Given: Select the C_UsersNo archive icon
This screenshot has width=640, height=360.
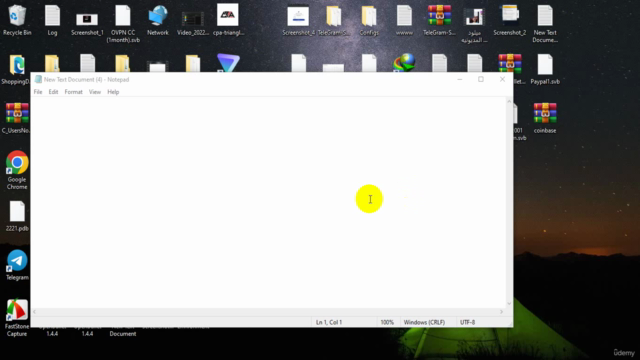Looking at the screenshot, I should 17,118.
